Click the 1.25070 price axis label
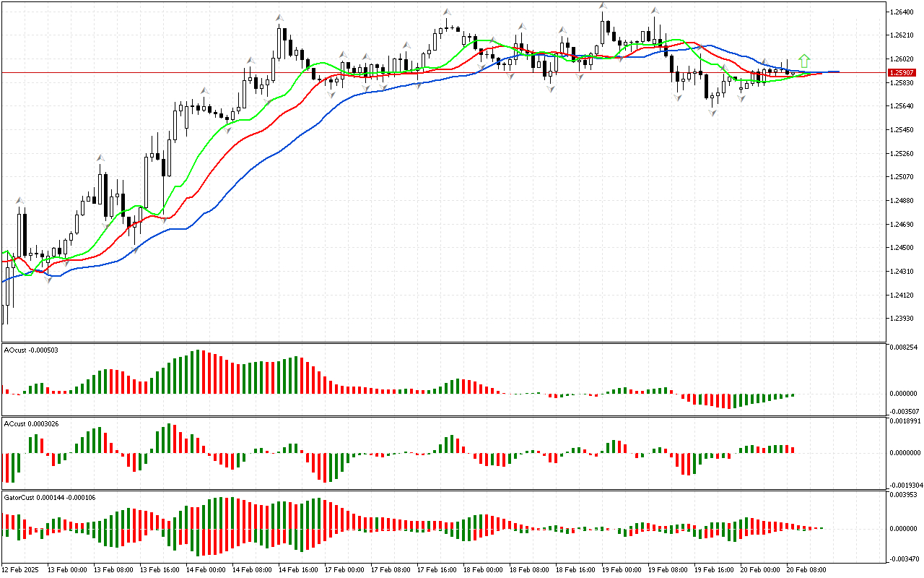Viewport: 924px width, 578px height. (x=902, y=177)
